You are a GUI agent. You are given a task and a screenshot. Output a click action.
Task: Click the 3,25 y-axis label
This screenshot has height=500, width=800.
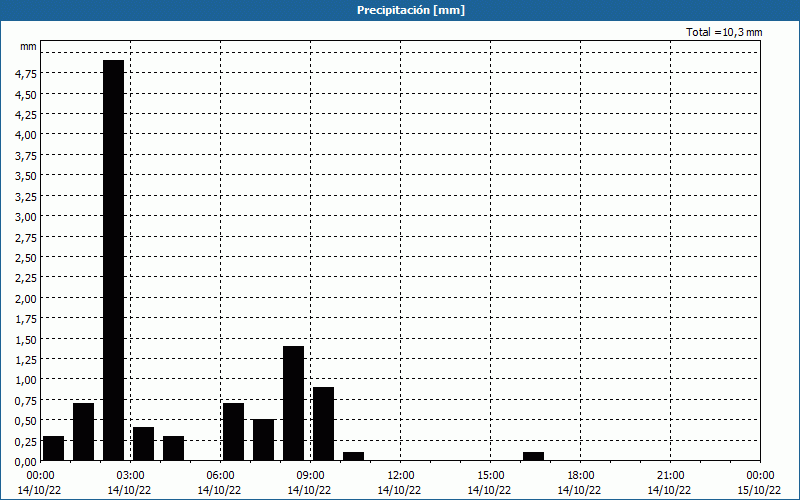(26, 196)
